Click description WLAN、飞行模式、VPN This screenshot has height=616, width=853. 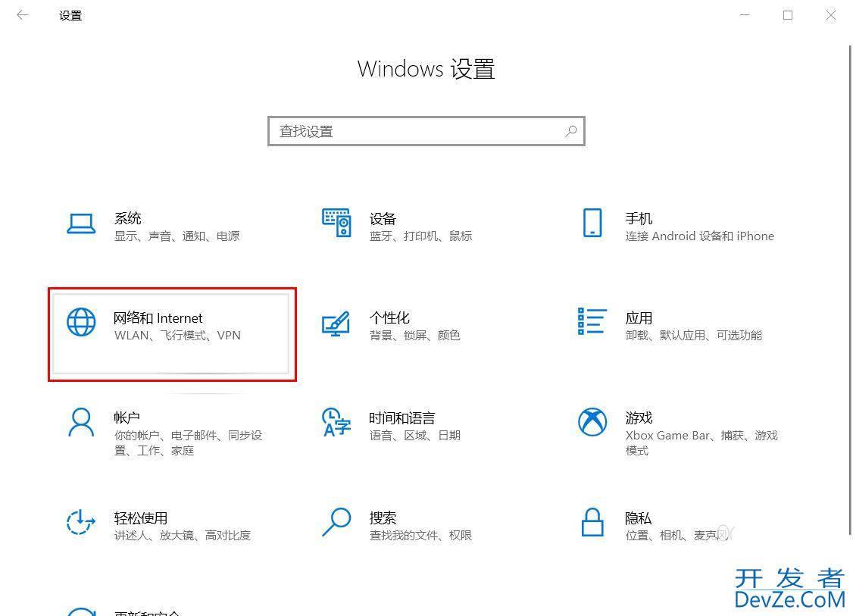[x=177, y=335]
